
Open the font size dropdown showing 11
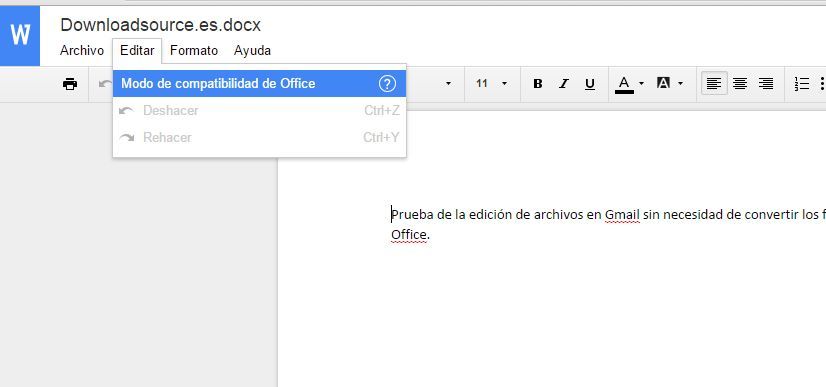click(x=492, y=84)
